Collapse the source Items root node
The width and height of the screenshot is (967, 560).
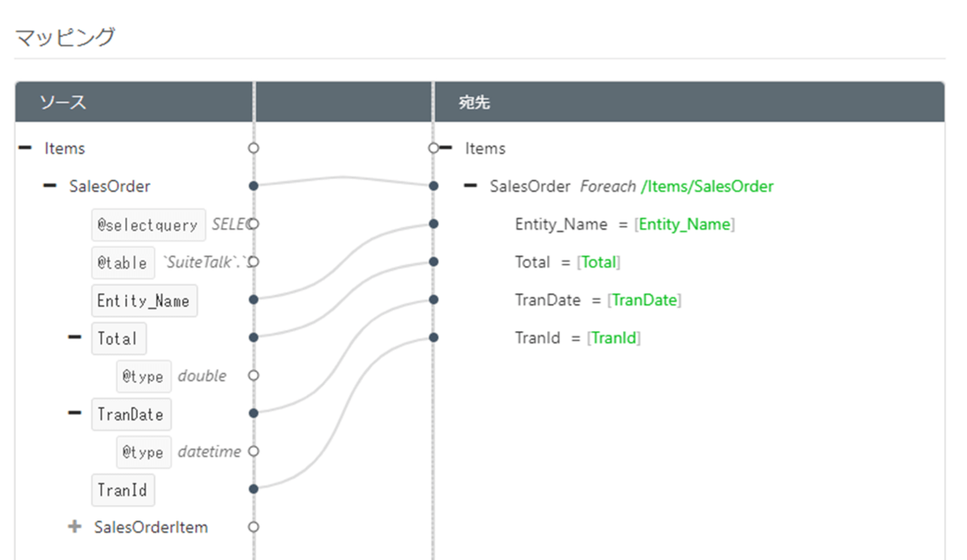[25, 148]
